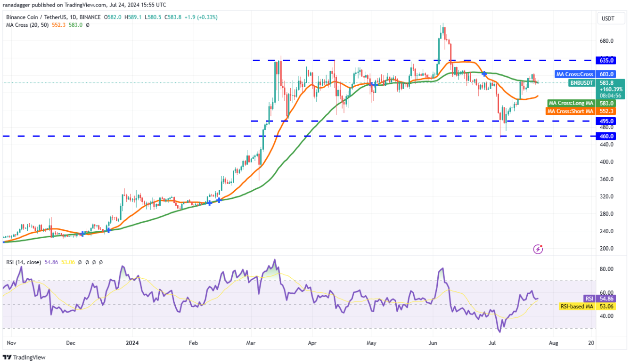This screenshot has width=630, height=364.
Task: Click the yellow RSI-based MA label
Action: pos(576,307)
